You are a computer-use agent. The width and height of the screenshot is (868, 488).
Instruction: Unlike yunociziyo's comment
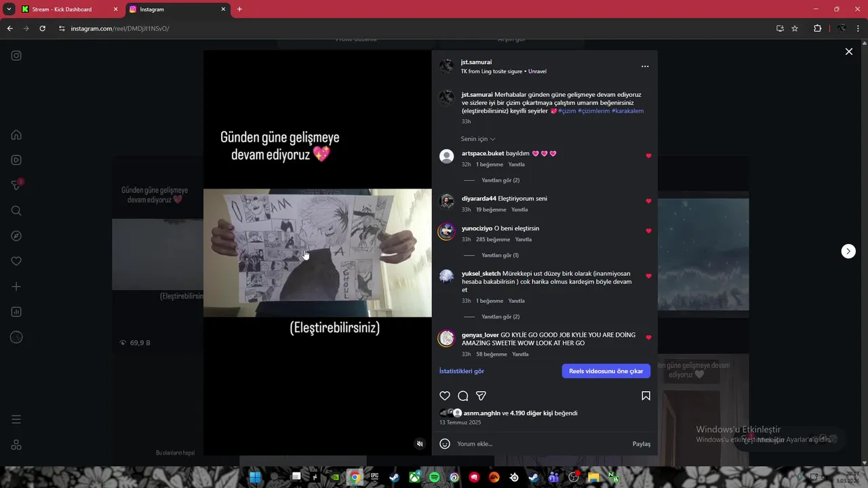click(648, 231)
